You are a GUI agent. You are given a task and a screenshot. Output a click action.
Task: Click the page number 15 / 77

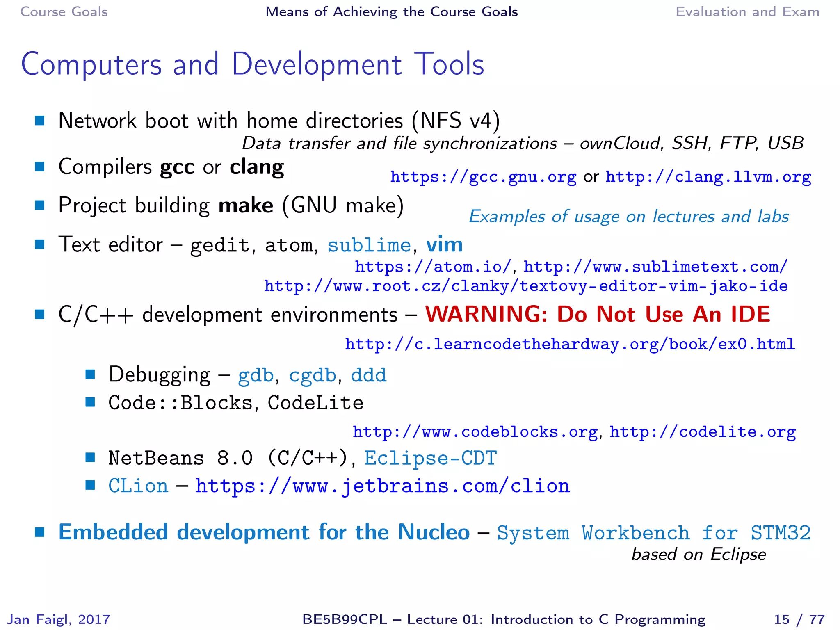799,619
